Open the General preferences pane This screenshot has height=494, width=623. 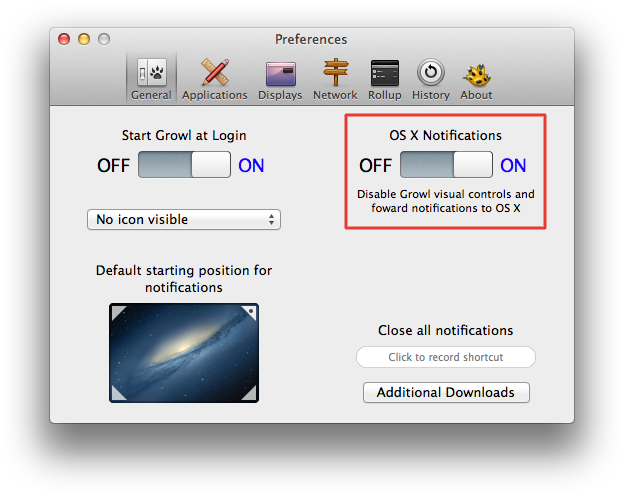pos(151,79)
